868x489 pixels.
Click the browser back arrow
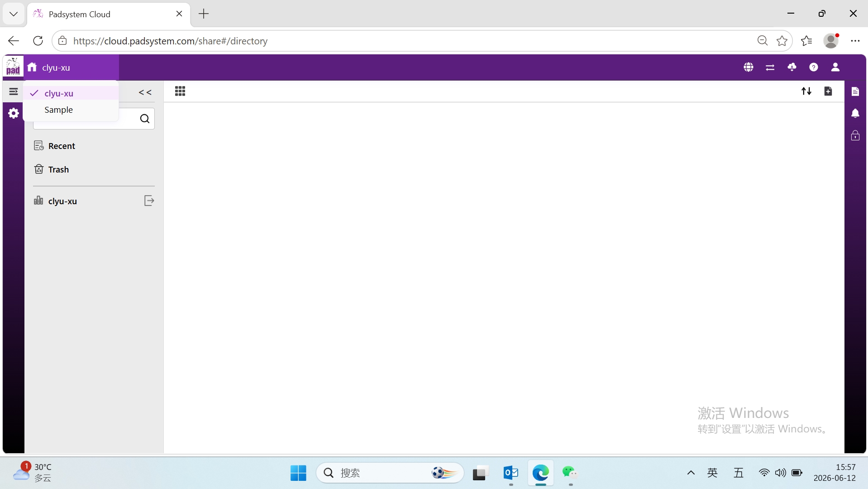click(14, 41)
